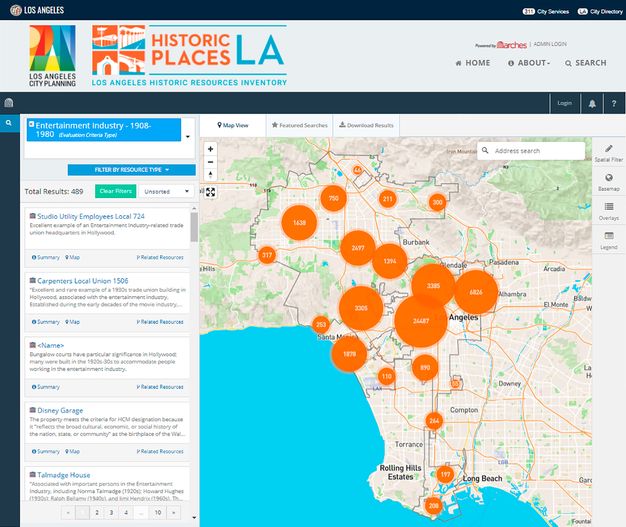Open the Download Results tab
This screenshot has width=626, height=527.
click(367, 126)
